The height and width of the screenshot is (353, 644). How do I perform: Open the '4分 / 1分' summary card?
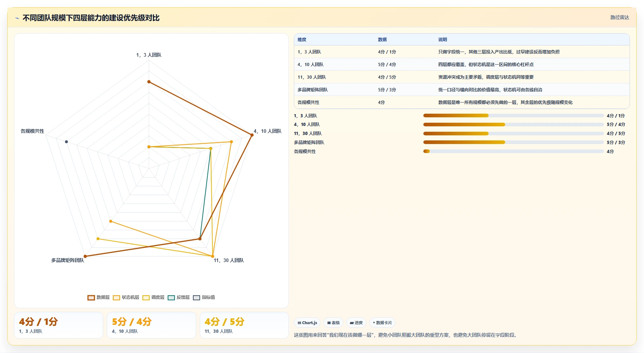[58, 325]
